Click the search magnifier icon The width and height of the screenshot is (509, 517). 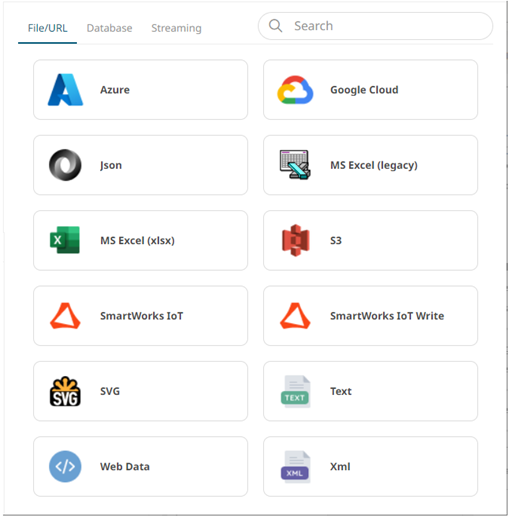tap(276, 26)
